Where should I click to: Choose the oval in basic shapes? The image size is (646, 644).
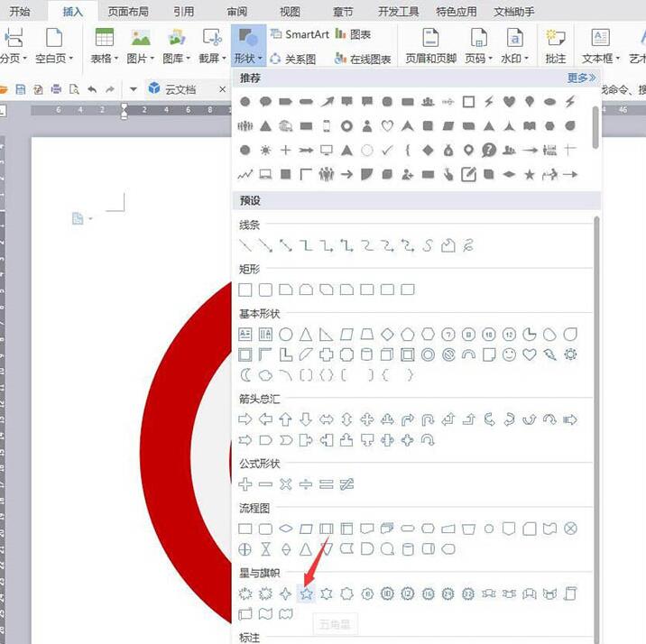click(285, 334)
